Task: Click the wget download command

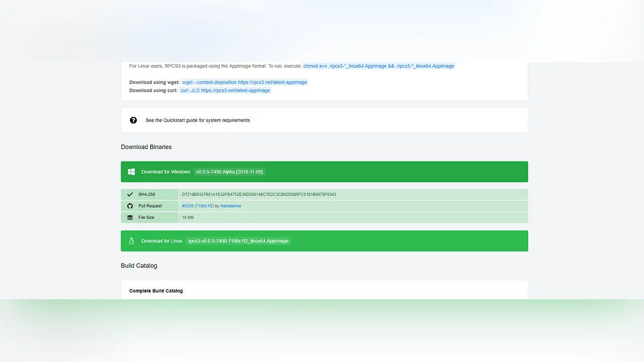Action: pyautogui.click(x=245, y=83)
